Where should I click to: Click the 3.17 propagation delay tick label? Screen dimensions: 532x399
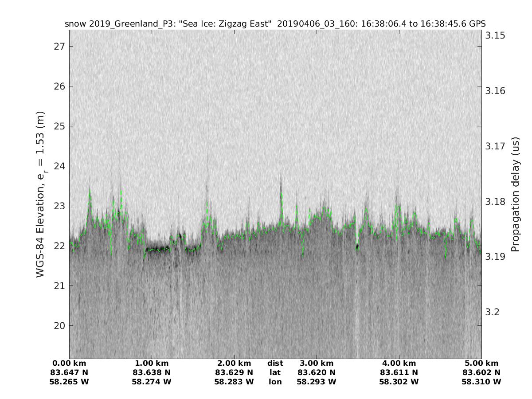click(x=495, y=146)
